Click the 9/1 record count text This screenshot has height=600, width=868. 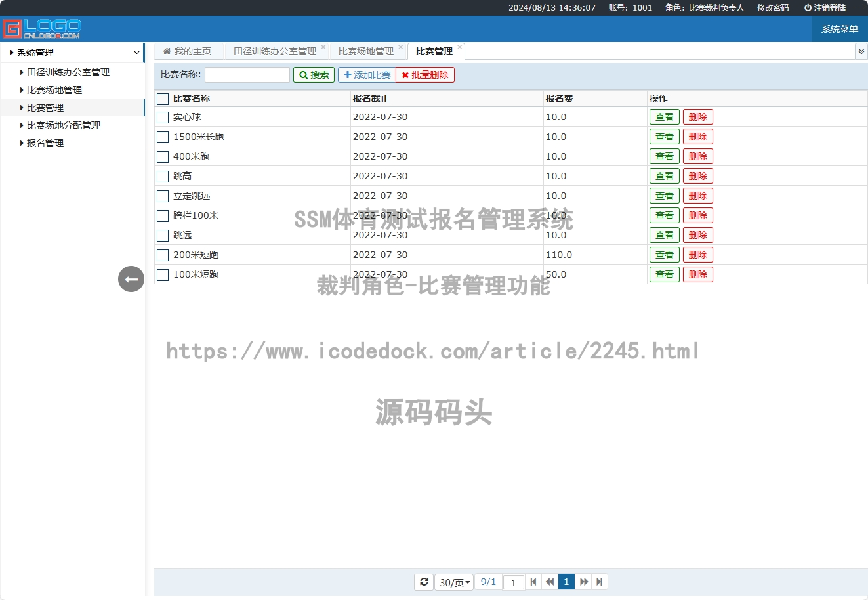tap(488, 582)
